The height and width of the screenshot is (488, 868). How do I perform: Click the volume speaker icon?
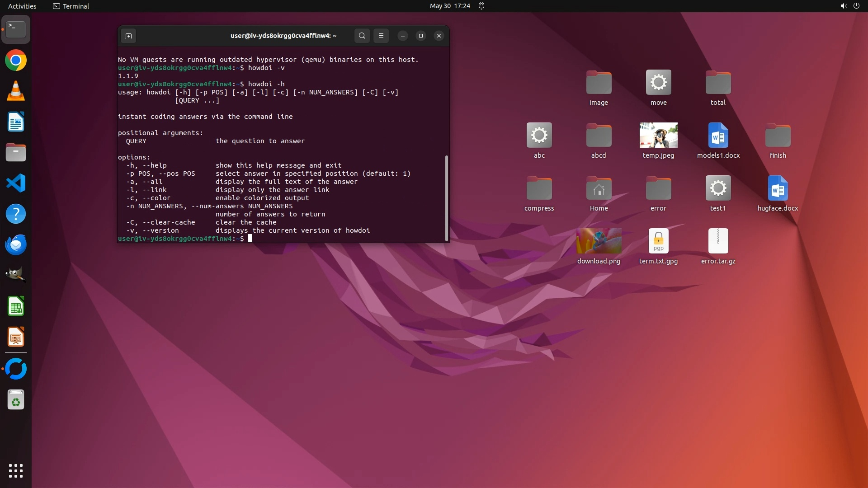click(x=843, y=6)
